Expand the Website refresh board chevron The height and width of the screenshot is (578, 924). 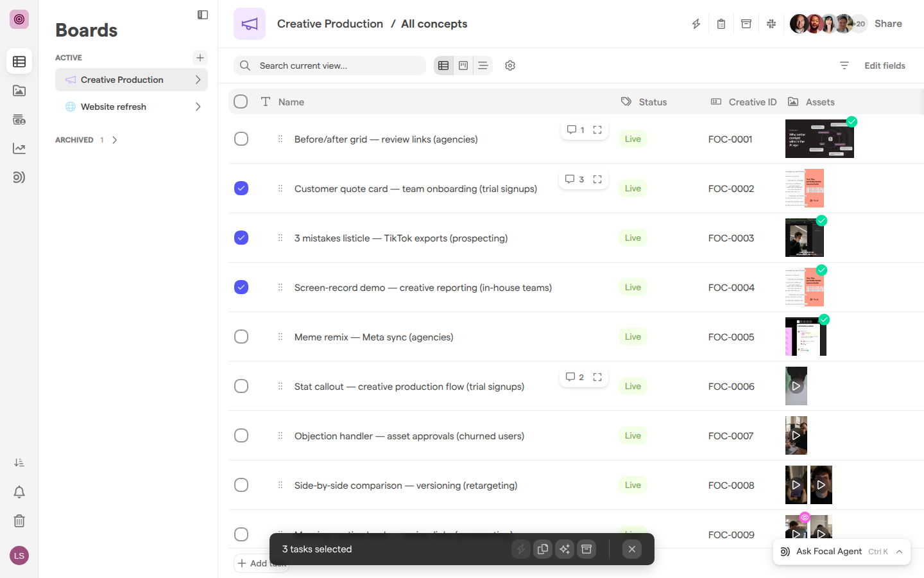[x=198, y=107]
